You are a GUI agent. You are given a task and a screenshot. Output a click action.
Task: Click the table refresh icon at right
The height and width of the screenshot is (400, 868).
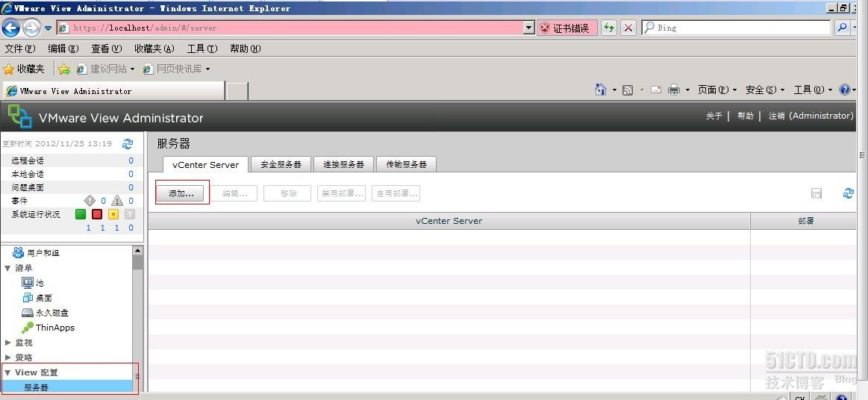click(x=848, y=193)
